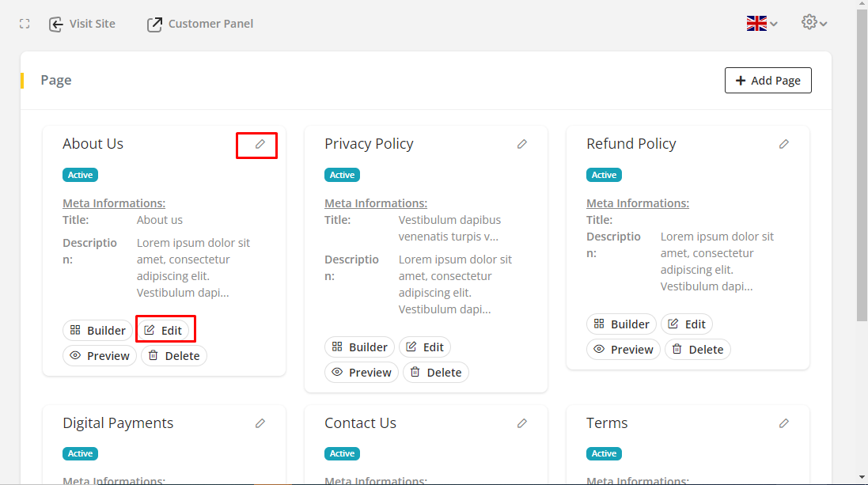
Task: Open Visit Site link
Action: (82, 24)
